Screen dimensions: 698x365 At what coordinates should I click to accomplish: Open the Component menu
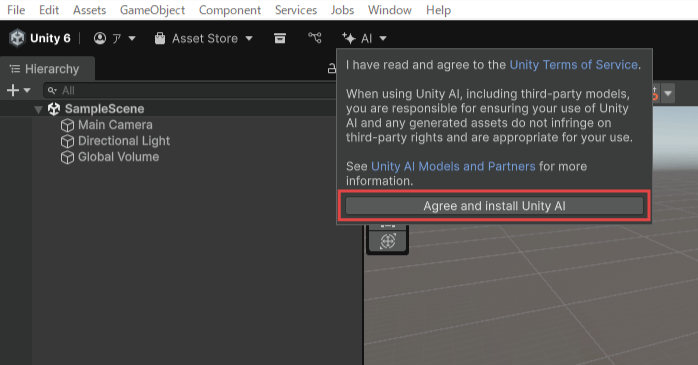tap(230, 10)
